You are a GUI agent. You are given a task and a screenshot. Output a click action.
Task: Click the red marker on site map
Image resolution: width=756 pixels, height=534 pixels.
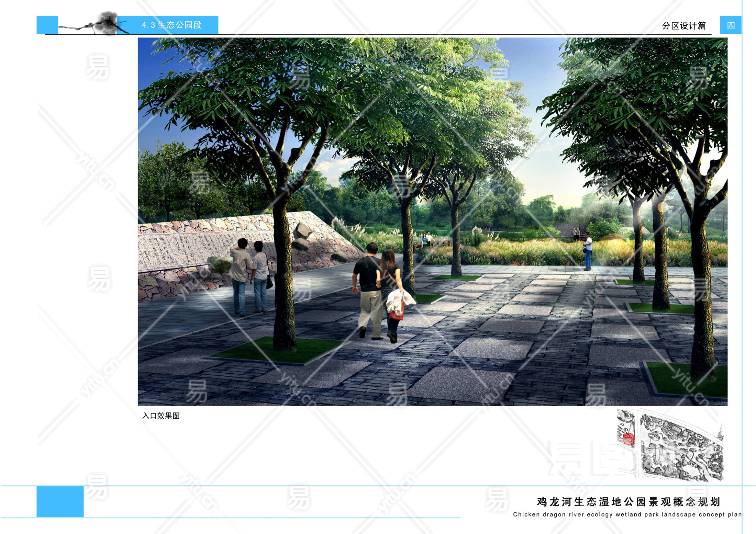coord(628,439)
